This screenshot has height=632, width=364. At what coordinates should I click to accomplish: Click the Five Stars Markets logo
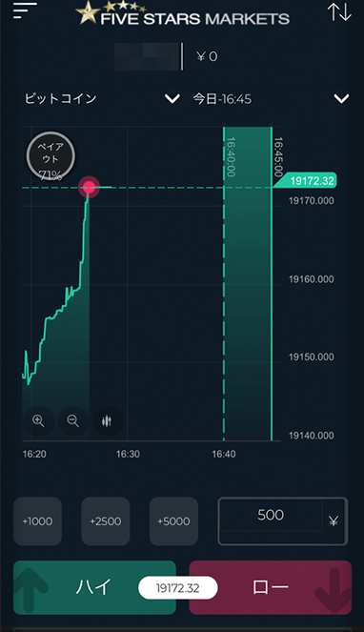183,13
